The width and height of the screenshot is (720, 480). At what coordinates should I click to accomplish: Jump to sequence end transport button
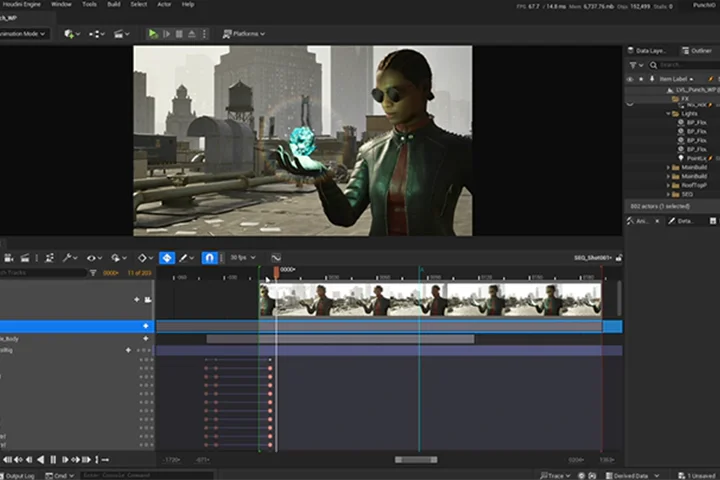86,459
